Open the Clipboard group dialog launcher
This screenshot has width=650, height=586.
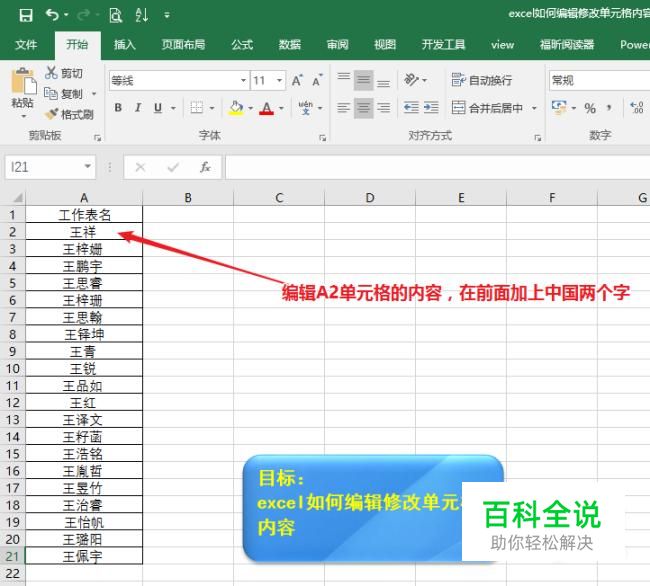[97, 138]
